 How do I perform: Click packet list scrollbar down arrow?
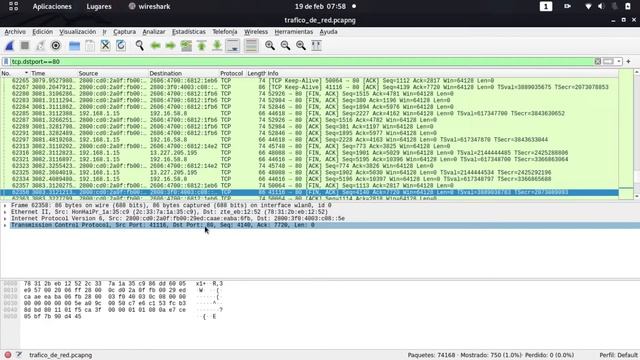(x=636, y=196)
